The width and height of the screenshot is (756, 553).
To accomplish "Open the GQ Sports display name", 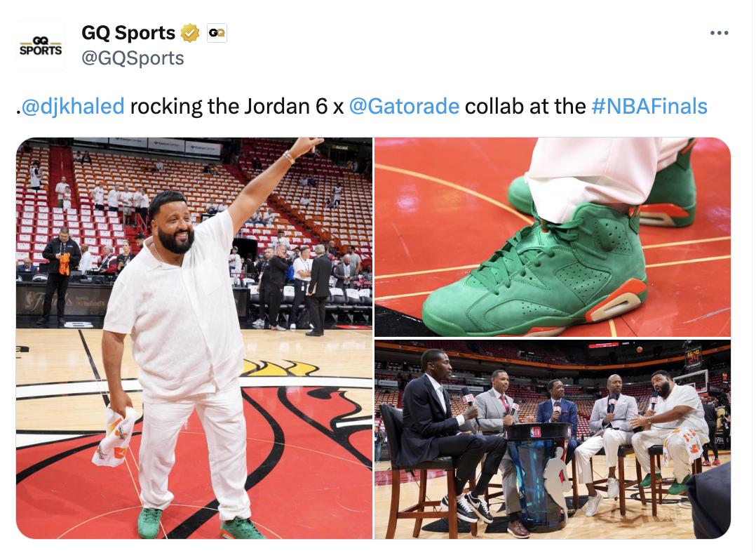I will [x=128, y=33].
